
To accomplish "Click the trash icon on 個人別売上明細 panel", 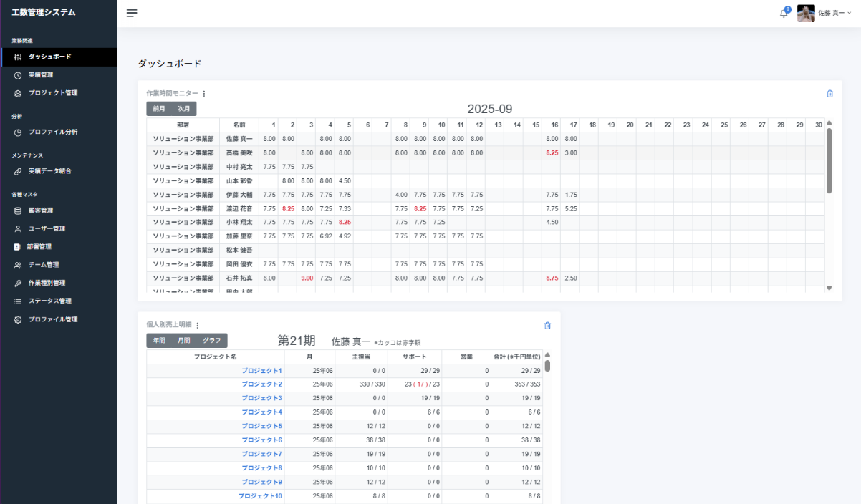I will click(x=547, y=325).
